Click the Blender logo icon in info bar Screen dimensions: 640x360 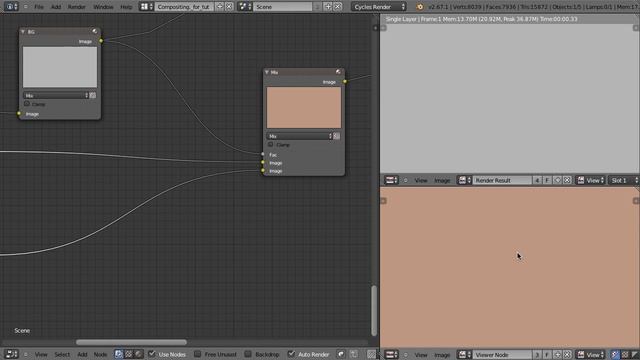(x=419, y=7)
